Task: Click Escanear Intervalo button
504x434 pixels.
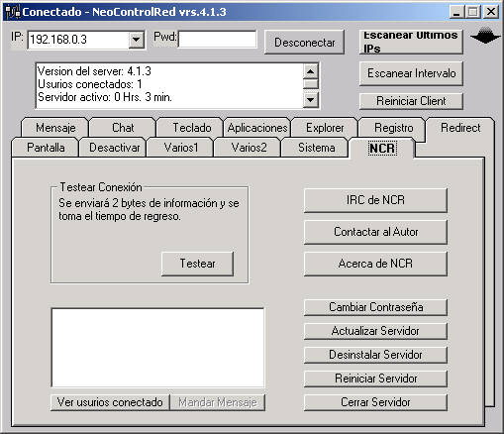Action: [411, 73]
